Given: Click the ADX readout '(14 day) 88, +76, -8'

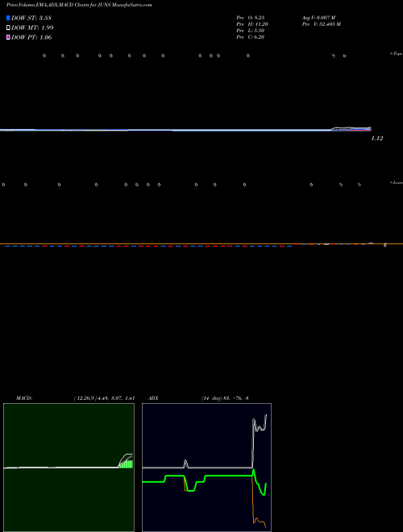Looking at the screenshot, I should click(x=225, y=398).
